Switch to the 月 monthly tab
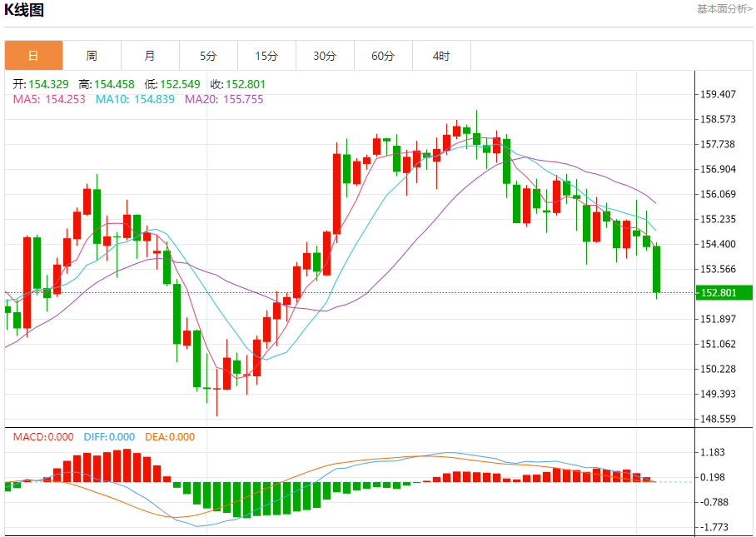 (x=150, y=56)
